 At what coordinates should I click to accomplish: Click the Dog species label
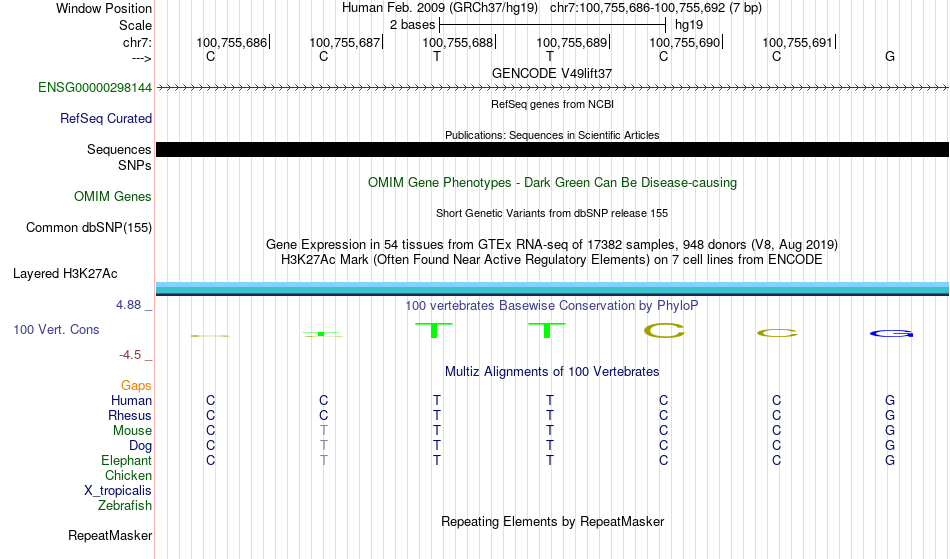pyautogui.click(x=141, y=446)
